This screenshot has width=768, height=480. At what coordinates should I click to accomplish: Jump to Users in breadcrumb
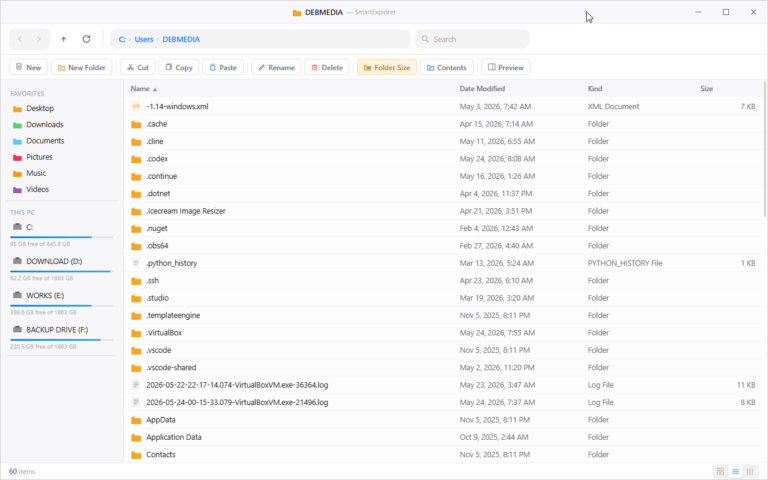point(144,39)
